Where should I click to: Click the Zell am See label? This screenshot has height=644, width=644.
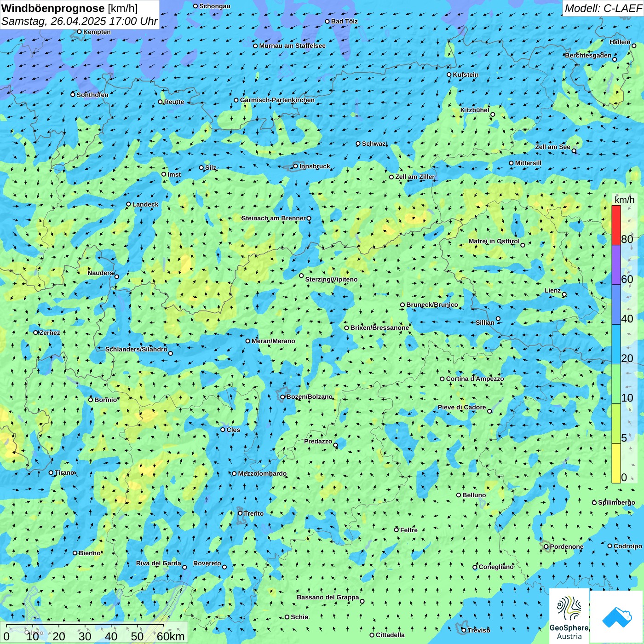[x=552, y=147]
